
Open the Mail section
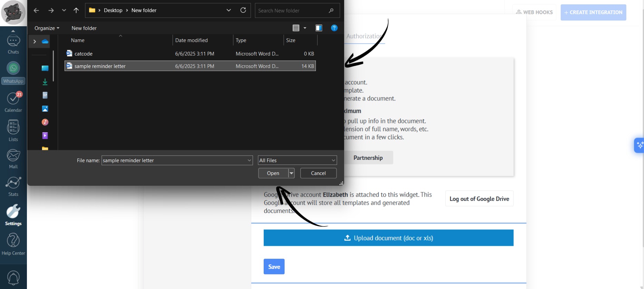click(13, 158)
